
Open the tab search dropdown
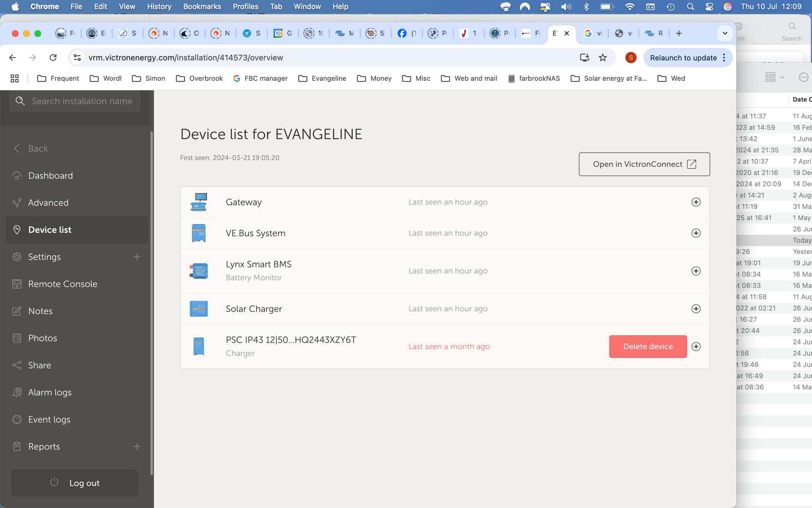(x=725, y=33)
